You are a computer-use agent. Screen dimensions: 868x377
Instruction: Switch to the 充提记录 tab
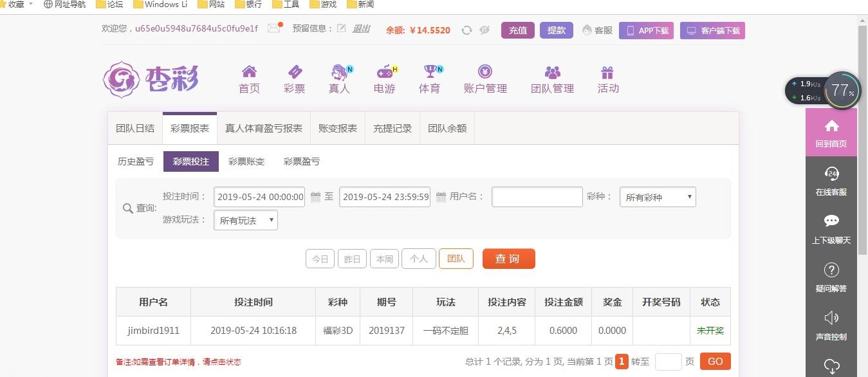tap(392, 128)
